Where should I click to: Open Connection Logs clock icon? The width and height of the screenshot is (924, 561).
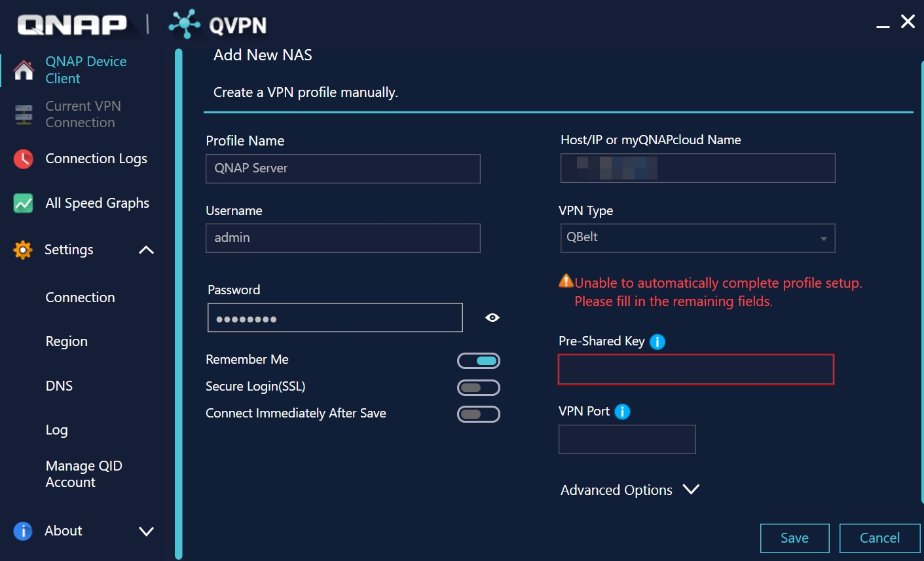24,159
